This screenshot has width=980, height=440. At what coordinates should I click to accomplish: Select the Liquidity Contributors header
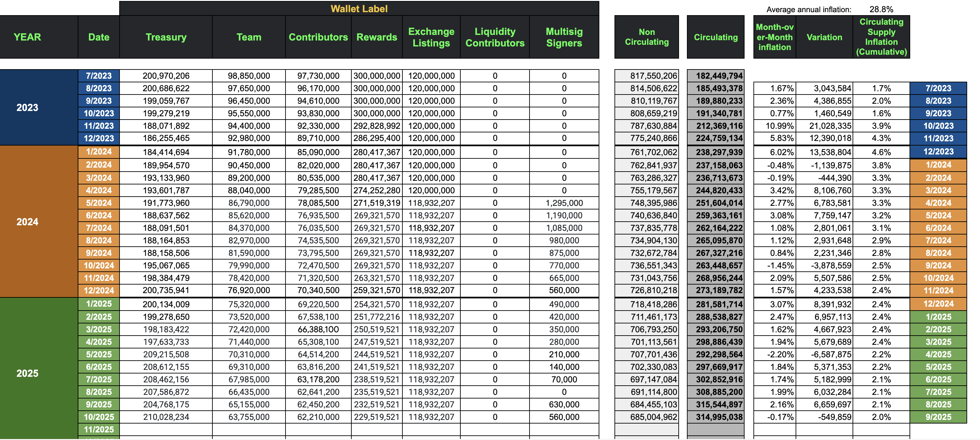[x=495, y=37]
